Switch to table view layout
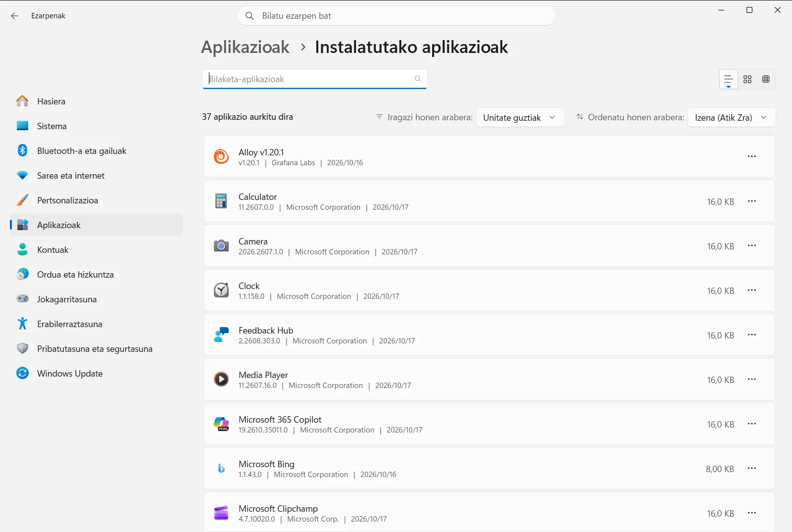 [766, 79]
